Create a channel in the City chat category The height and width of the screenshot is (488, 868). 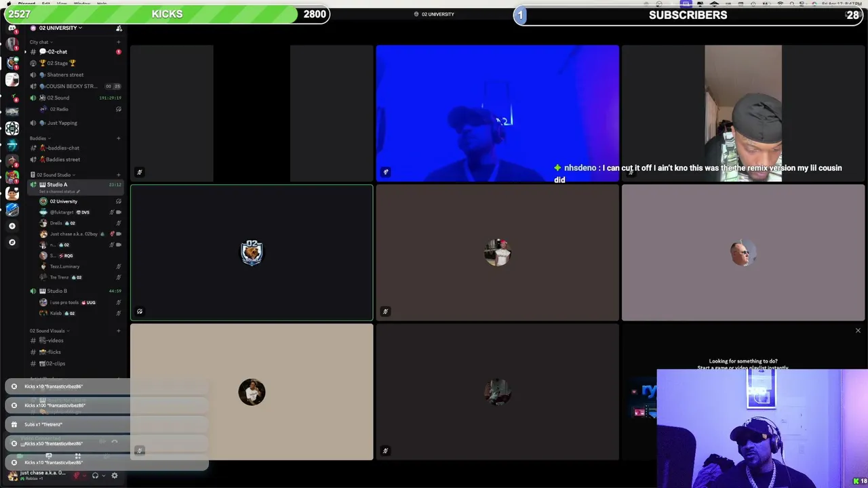coord(118,42)
